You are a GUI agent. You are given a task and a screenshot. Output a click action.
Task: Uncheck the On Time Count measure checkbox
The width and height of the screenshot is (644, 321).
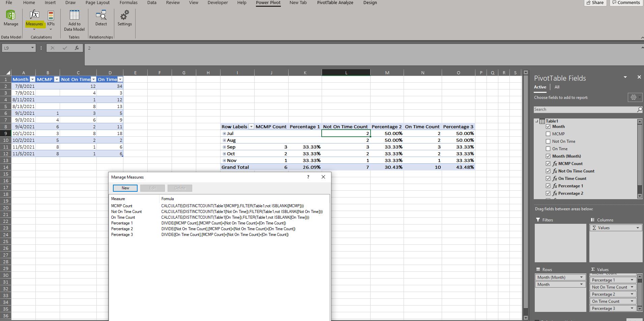pyautogui.click(x=548, y=179)
